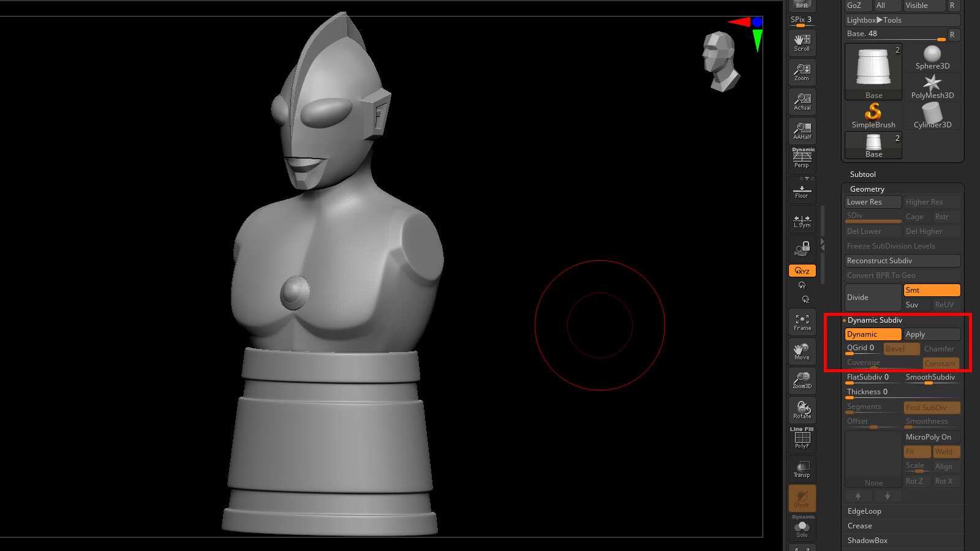Adjust the Base 48 slider
The height and width of the screenshot is (551, 980).
pyautogui.click(x=895, y=35)
